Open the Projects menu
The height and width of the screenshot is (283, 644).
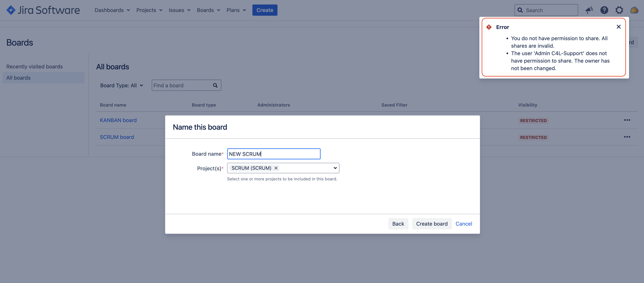click(x=149, y=10)
